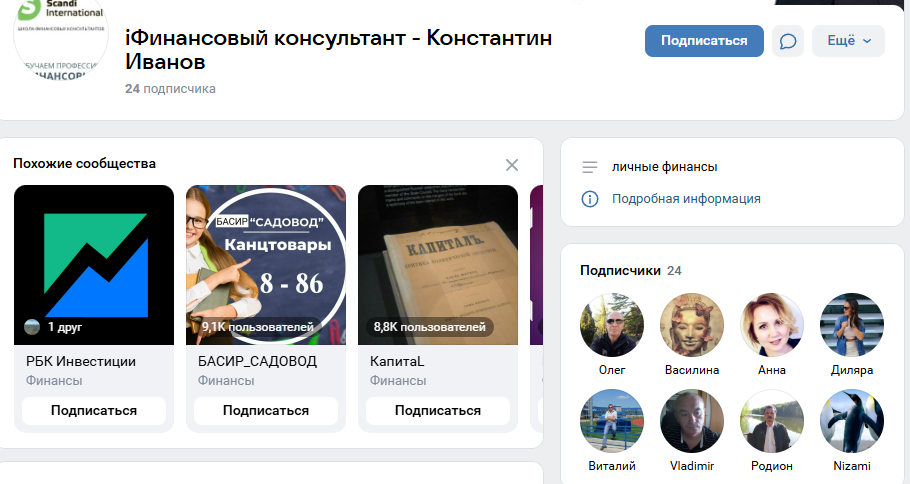Subscribe to КапитаL community
The width and height of the screenshot is (910, 484).
pyautogui.click(x=438, y=411)
